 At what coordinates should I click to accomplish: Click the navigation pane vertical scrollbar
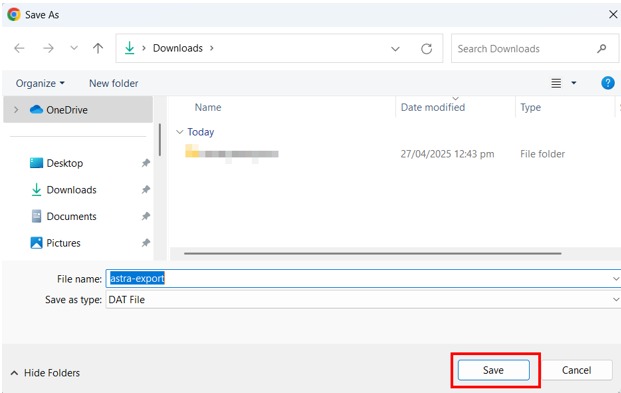160,139
